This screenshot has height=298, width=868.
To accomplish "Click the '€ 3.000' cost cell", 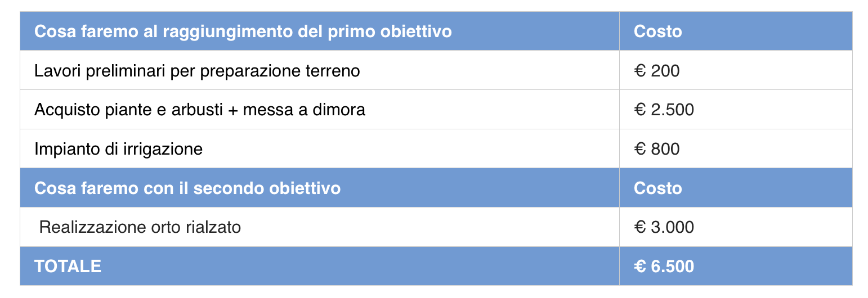I will pyautogui.click(x=664, y=227).
